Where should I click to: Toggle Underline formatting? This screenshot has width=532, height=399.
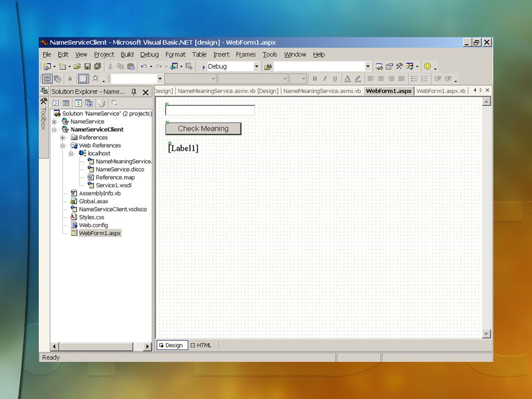point(335,79)
